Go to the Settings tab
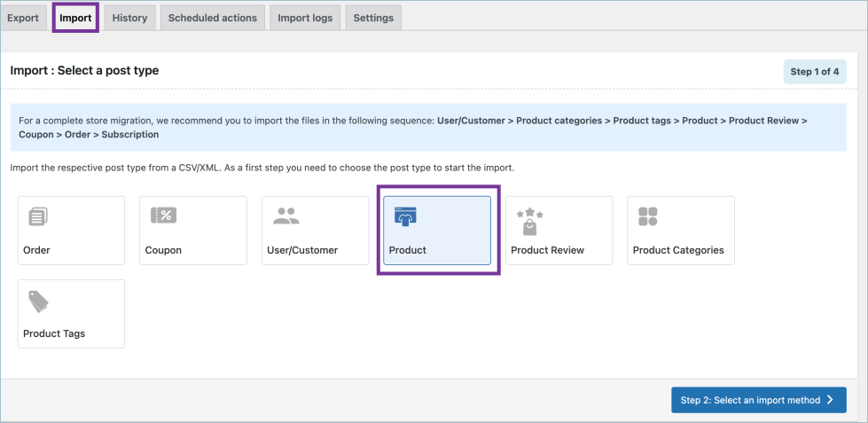Screen dimensions: 868x423 (x=373, y=18)
